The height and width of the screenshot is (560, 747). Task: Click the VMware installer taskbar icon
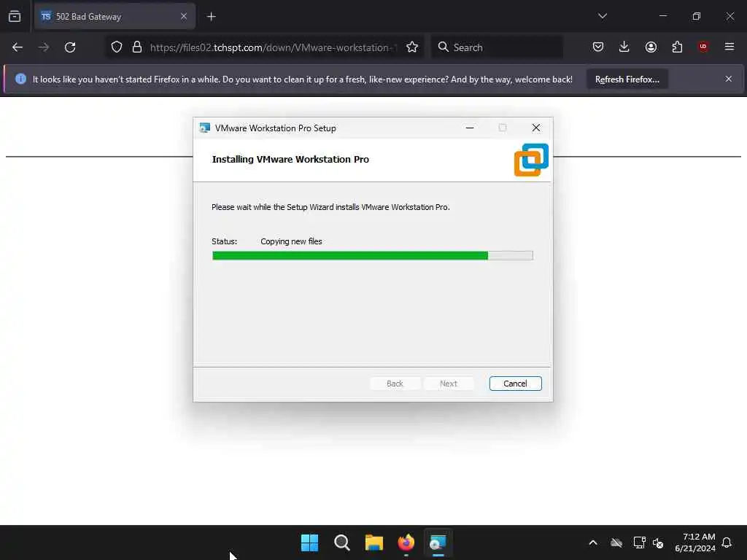(438, 542)
